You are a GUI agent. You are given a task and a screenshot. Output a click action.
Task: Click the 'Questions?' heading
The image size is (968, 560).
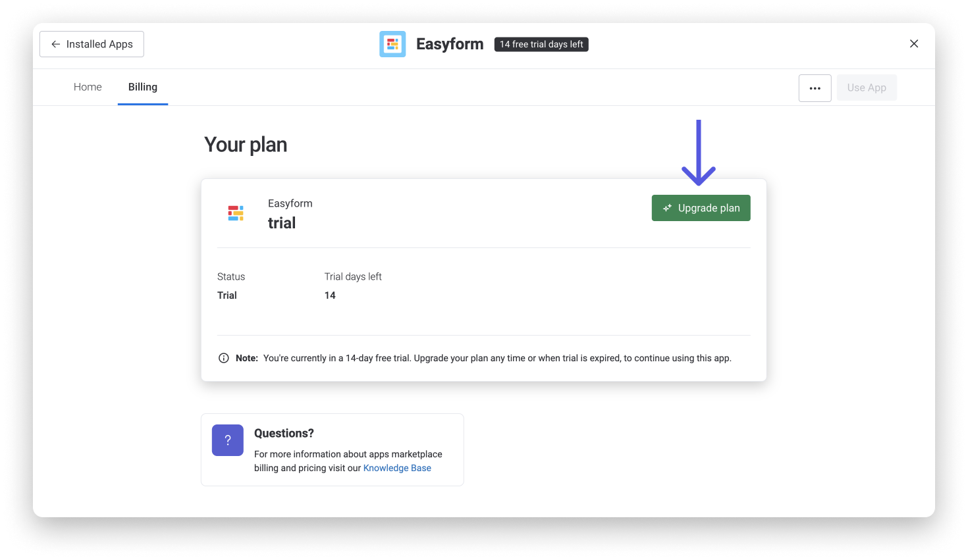pyautogui.click(x=284, y=433)
